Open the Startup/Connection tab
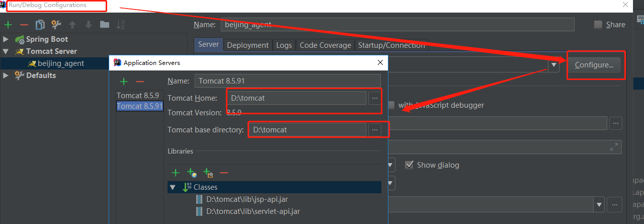644x224 pixels. (391, 45)
